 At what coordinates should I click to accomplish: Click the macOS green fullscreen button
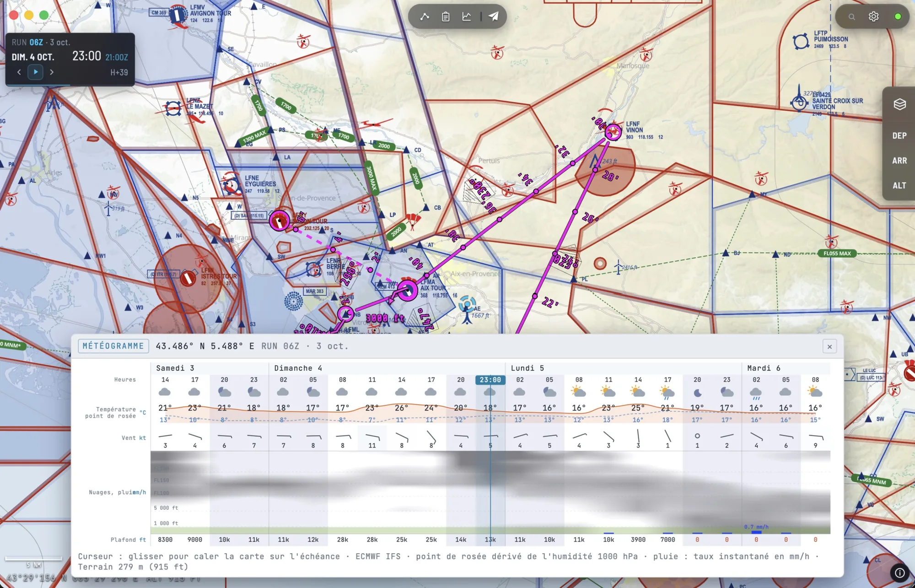tap(44, 15)
